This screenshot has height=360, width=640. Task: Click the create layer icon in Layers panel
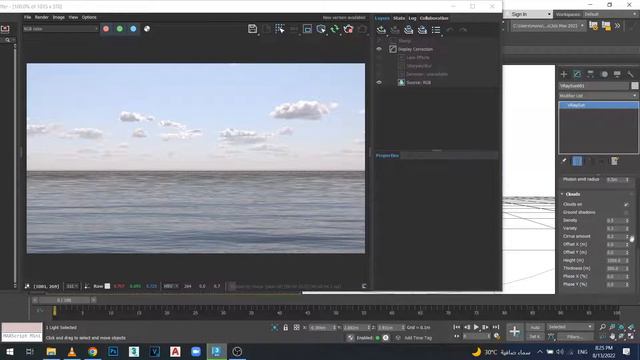click(x=381, y=30)
